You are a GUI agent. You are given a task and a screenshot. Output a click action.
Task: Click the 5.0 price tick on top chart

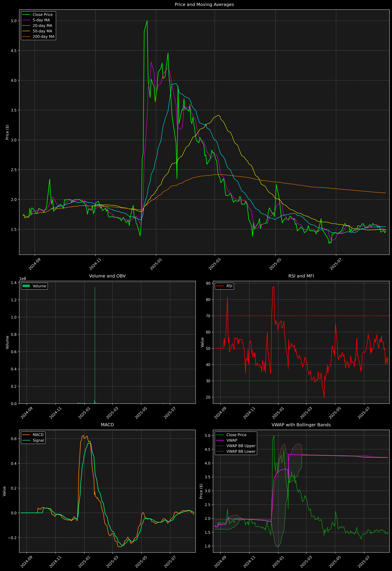pos(14,21)
